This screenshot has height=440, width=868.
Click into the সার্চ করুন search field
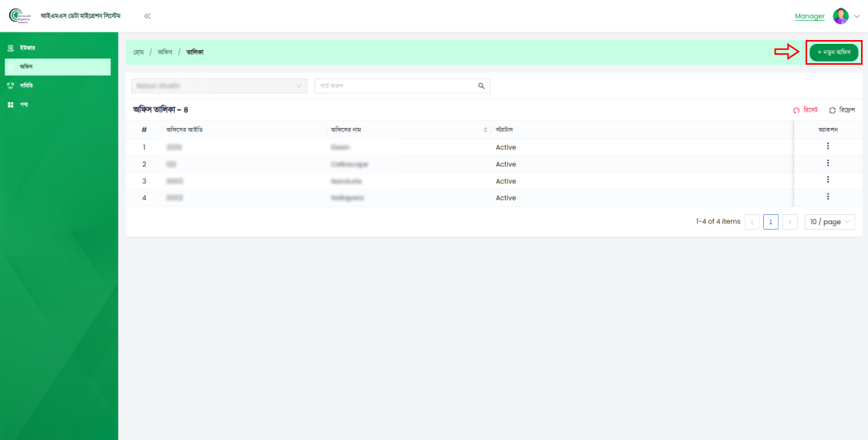pos(395,86)
